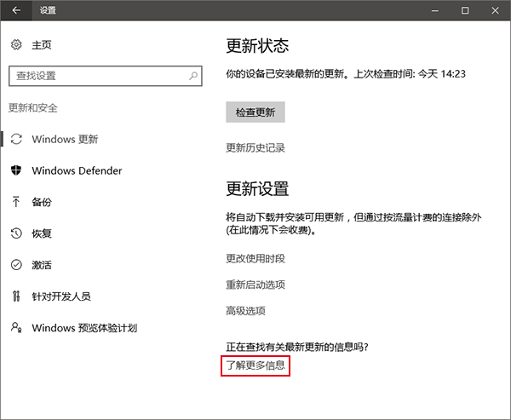Click the Home gear icon
The width and height of the screenshot is (511, 420).
coord(16,44)
